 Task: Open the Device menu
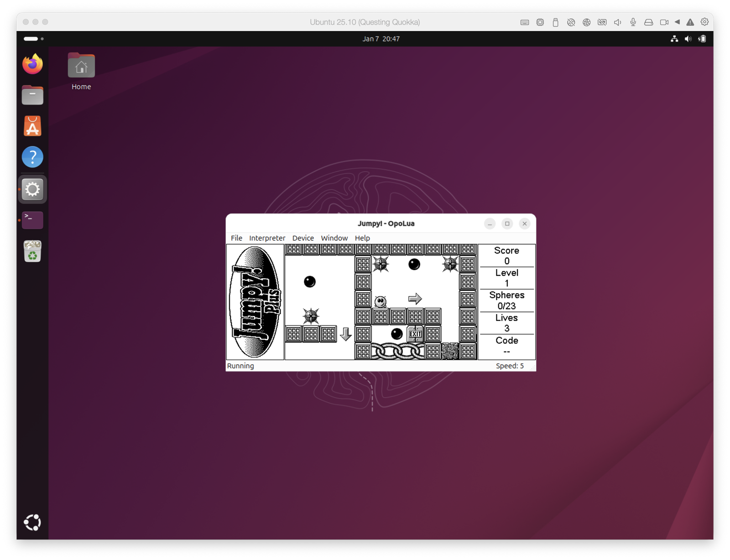click(x=303, y=238)
